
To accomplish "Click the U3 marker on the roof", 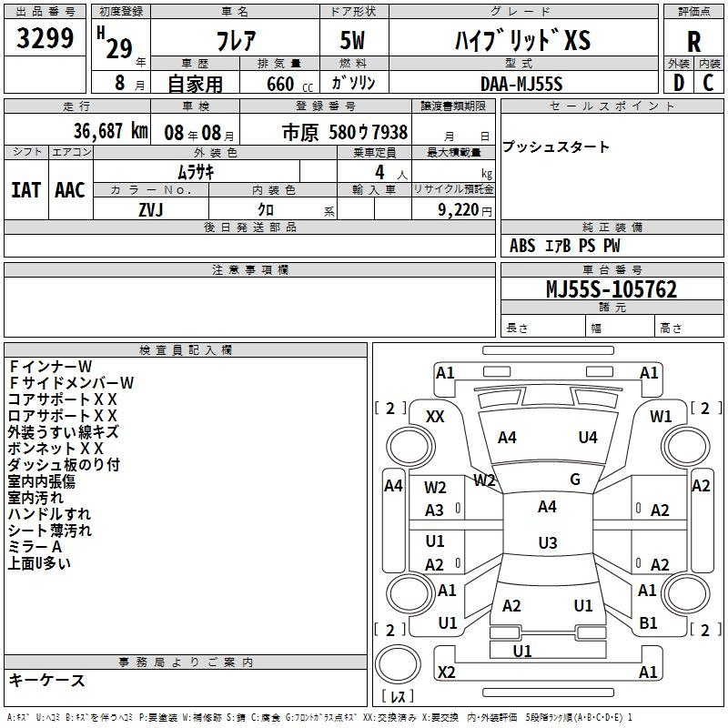I will 547,543.
